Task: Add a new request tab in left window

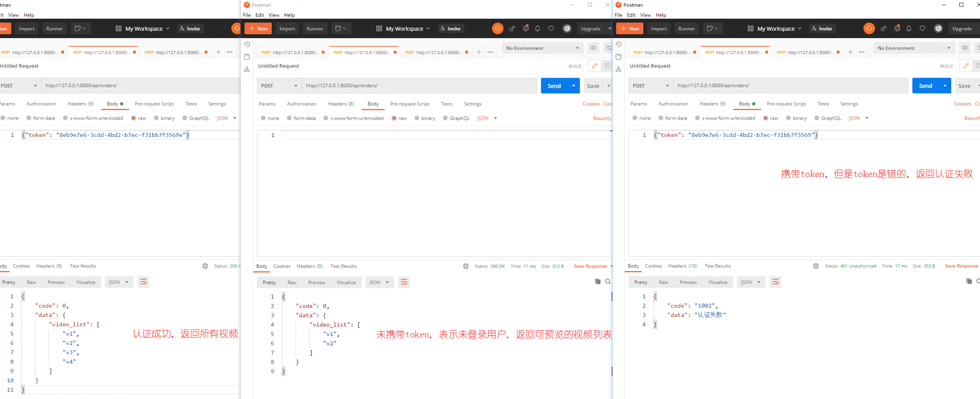Action: [218, 52]
